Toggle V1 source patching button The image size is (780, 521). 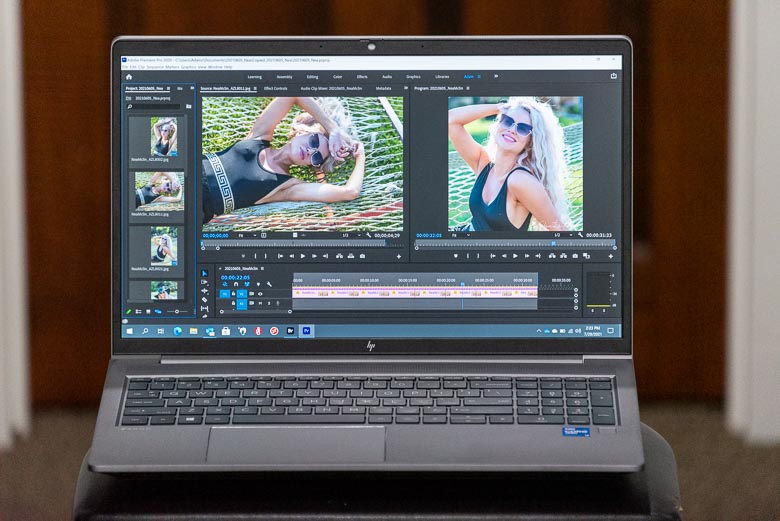tap(224, 294)
